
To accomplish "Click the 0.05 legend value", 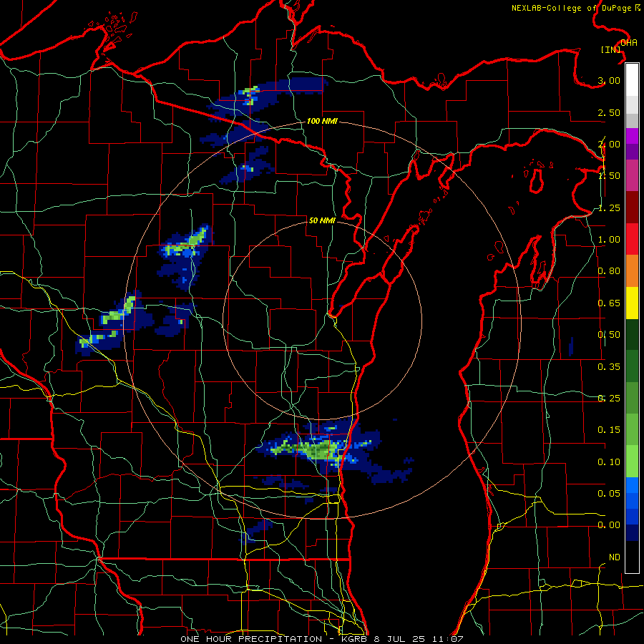I will tap(609, 494).
